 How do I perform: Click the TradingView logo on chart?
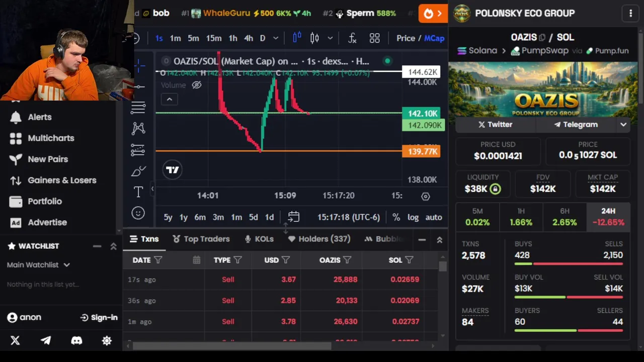click(x=173, y=170)
